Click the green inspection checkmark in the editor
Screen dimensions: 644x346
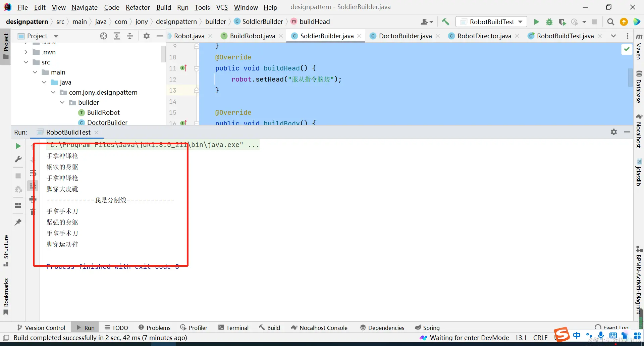click(x=627, y=49)
